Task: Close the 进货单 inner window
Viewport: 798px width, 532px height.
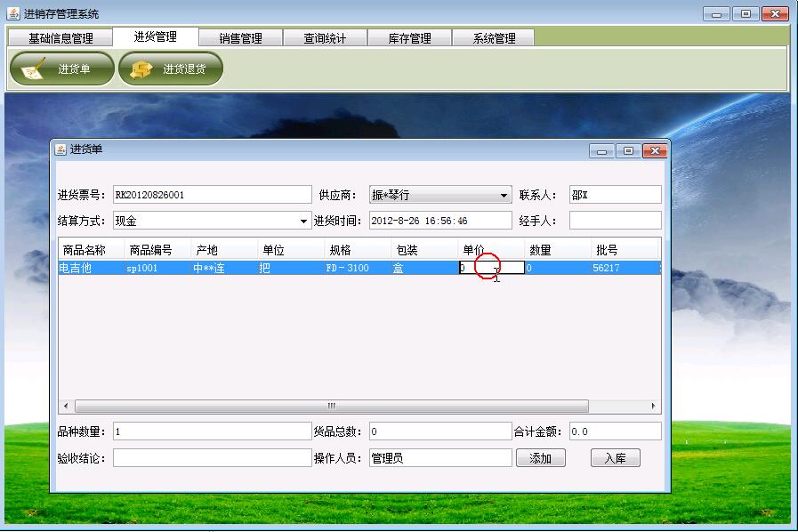Action: (x=655, y=151)
